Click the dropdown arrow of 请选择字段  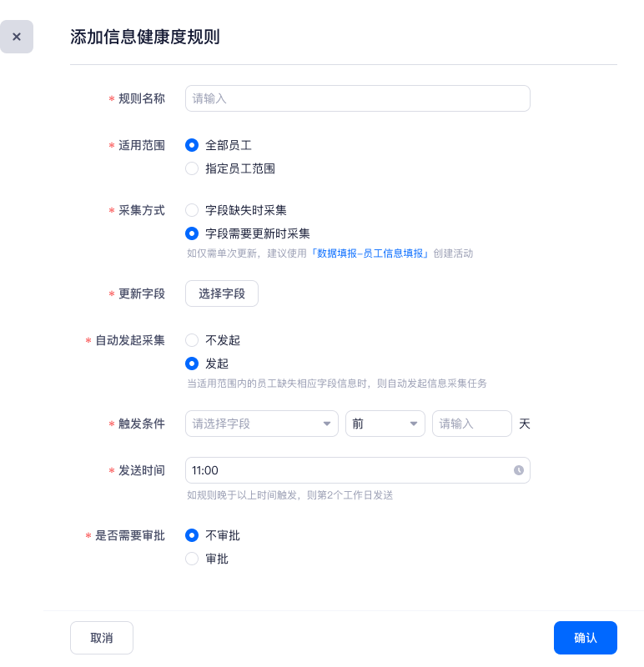click(326, 424)
